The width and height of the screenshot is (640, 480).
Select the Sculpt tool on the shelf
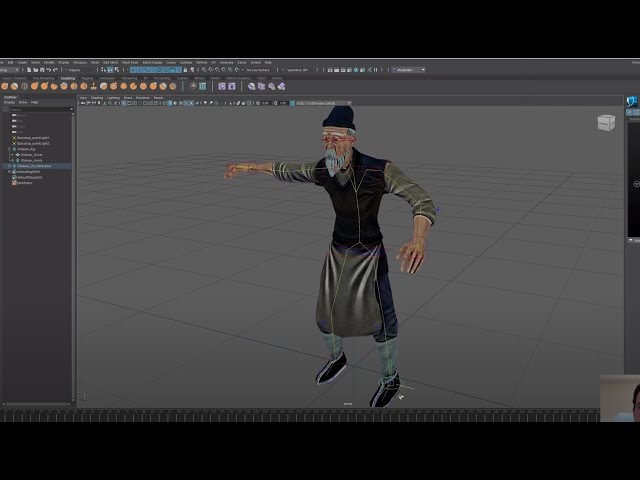point(4,86)
